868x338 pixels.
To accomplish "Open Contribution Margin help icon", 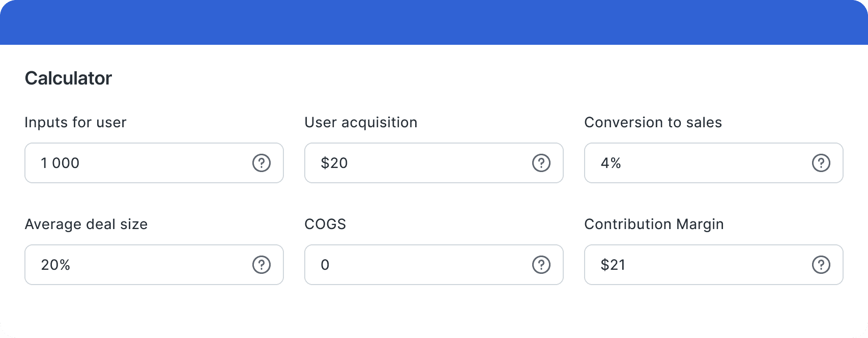I will 821,265.
